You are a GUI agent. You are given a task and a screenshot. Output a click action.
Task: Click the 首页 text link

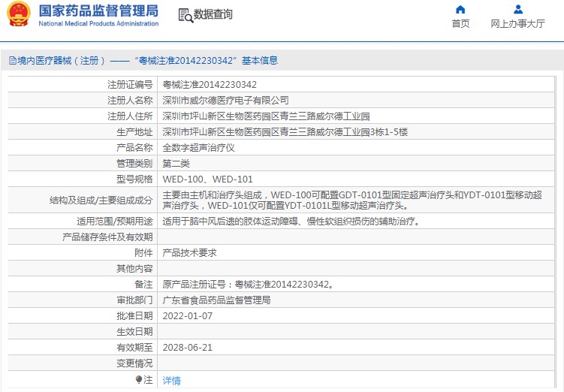click(460, 24)
